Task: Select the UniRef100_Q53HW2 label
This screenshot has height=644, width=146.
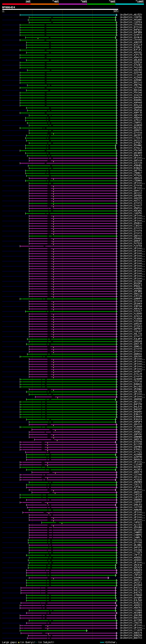Action: pyautogui.click(x=131, y=389)
